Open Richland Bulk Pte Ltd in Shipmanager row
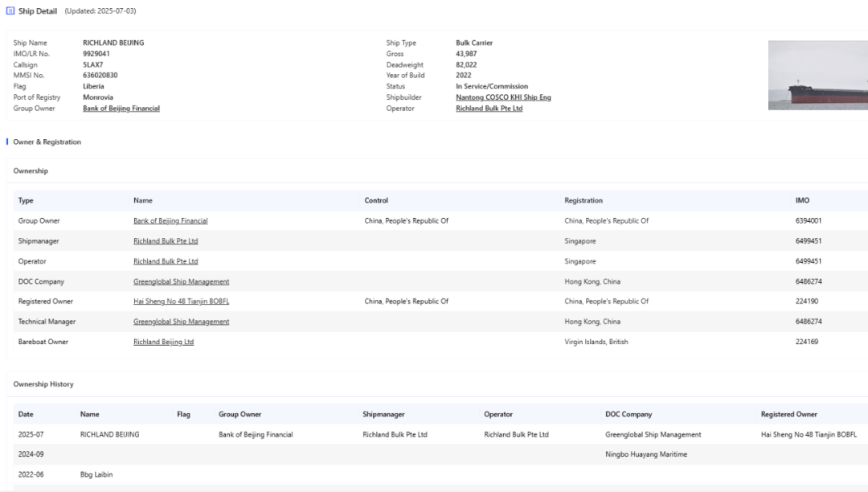868x492 pixels. point(166,241)
